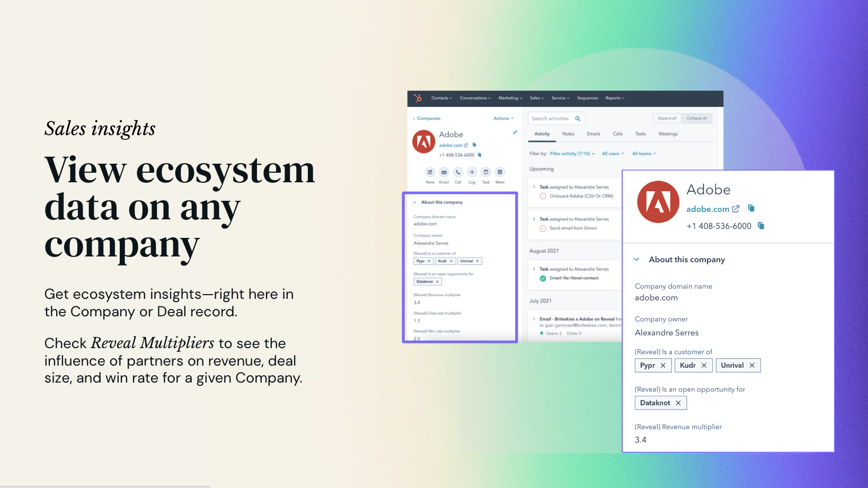Collapse About this company in the small sidebar
Viewport: 868px width, 488px height.
(414, 202)
